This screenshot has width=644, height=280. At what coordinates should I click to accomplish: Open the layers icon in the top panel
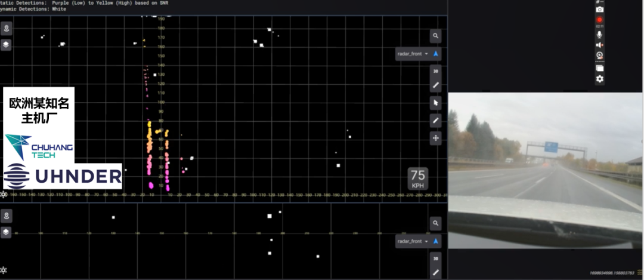(x=6, y=45)
